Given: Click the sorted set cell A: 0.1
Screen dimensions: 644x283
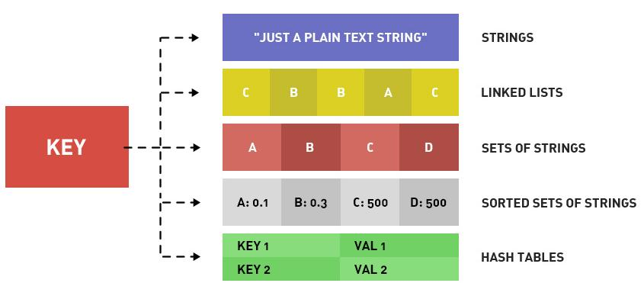Looking at the screenshot, I should [252, 202].
